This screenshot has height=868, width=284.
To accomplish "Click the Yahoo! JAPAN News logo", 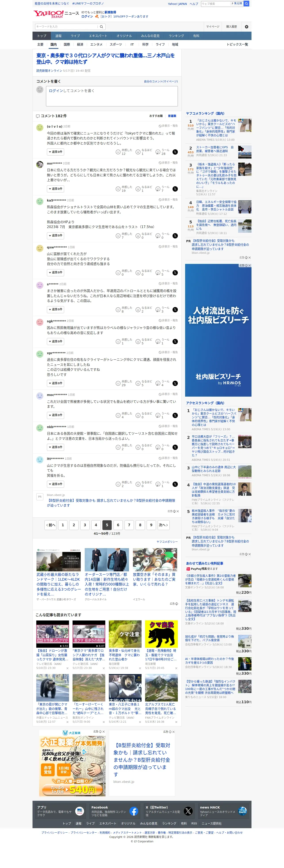I will click(56, 14).
